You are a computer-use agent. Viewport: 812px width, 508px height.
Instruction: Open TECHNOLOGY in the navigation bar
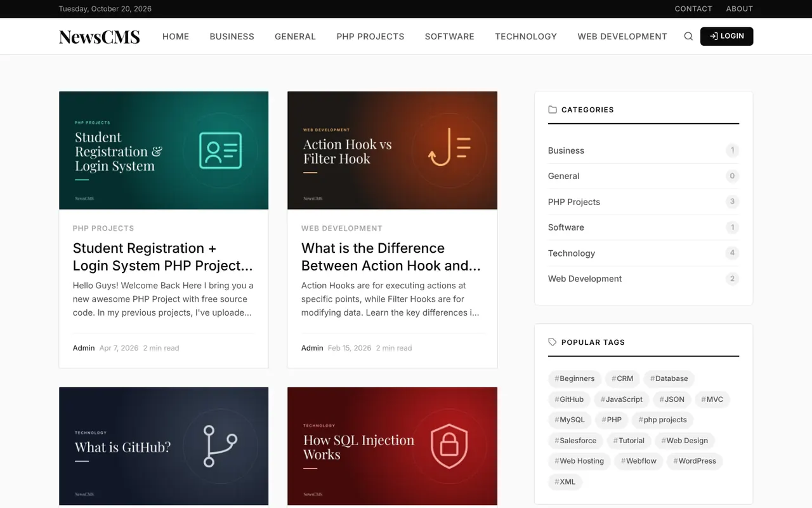526,37
